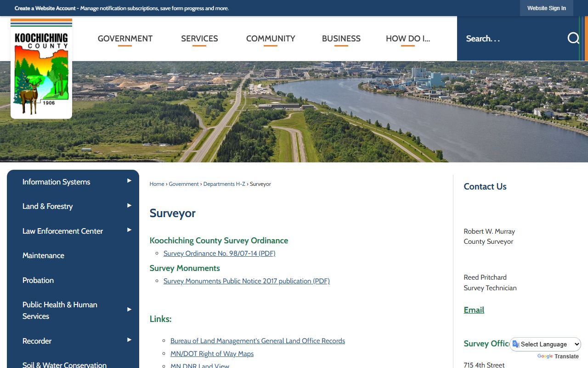Open the Government menu

(x=125, y=39)
